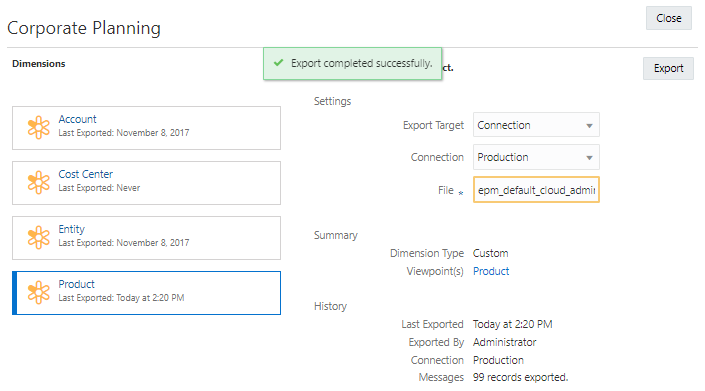This screenshot has width=705, height=391.
Task: Click the 'Administrator' Exported By value
Action: click(x=504, y=342)
